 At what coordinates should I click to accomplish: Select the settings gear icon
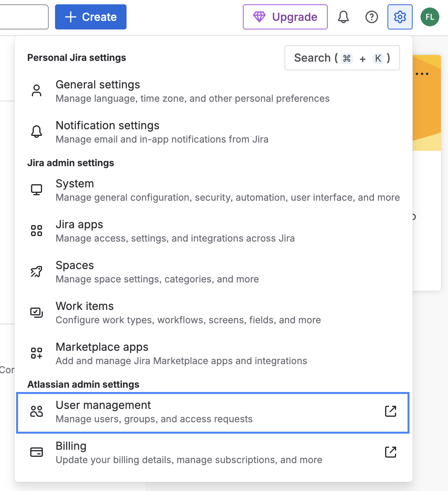tap(400, 17)
